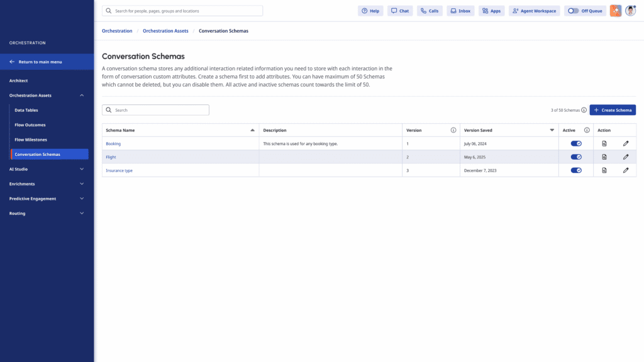Click the pencil edit icon for Booking schema
This screenshot has height=362, width=644.
[626, 143]
